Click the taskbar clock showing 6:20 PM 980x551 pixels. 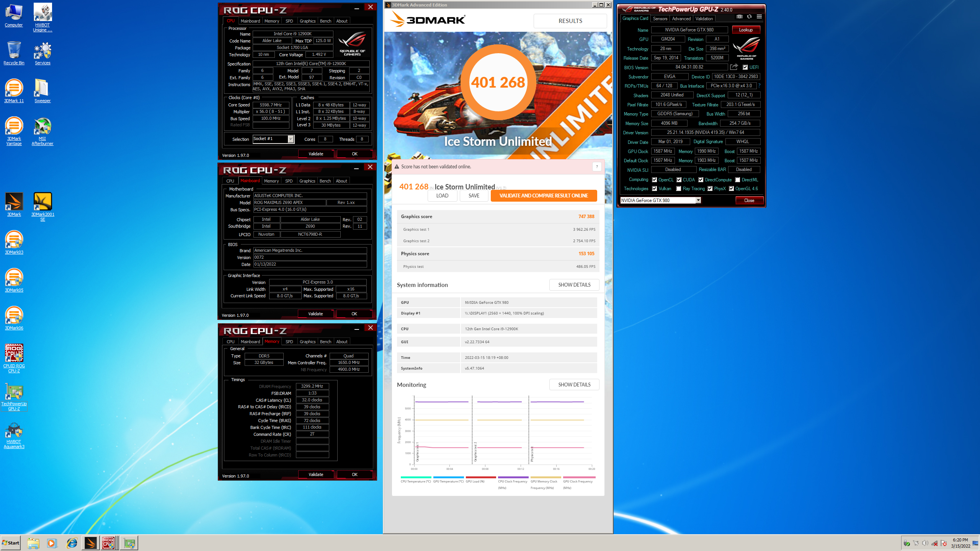pyautogui.click(x=960, y=543)
